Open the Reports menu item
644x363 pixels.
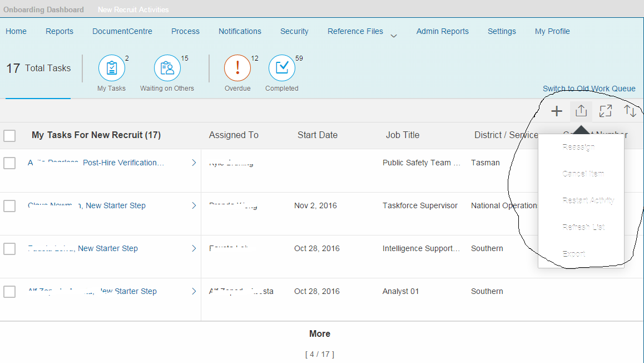coord(60,31)
